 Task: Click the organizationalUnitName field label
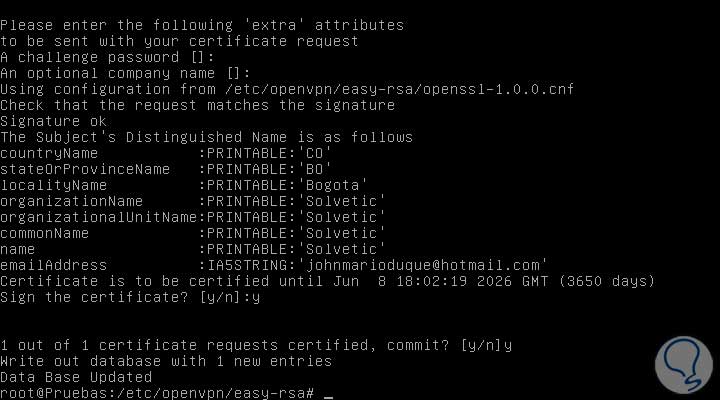[x=98, y=217]
